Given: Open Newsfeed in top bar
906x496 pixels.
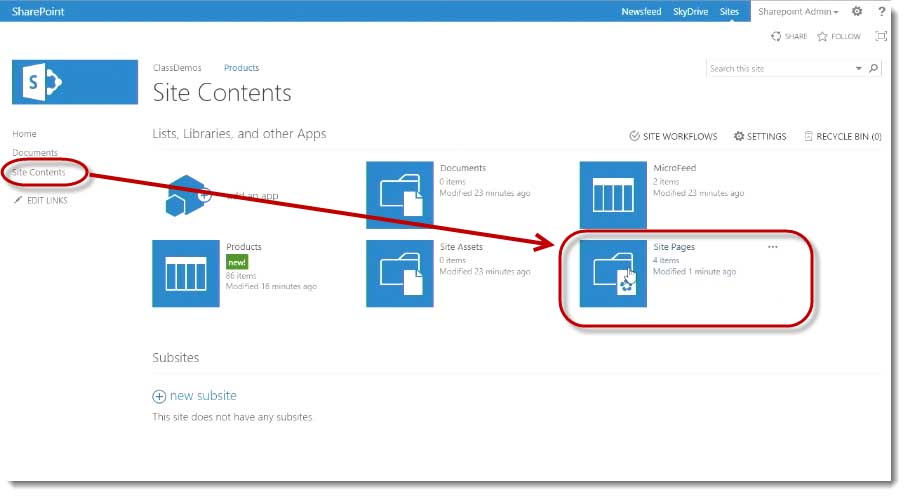Looking at the screenshot, I should 641,12.
